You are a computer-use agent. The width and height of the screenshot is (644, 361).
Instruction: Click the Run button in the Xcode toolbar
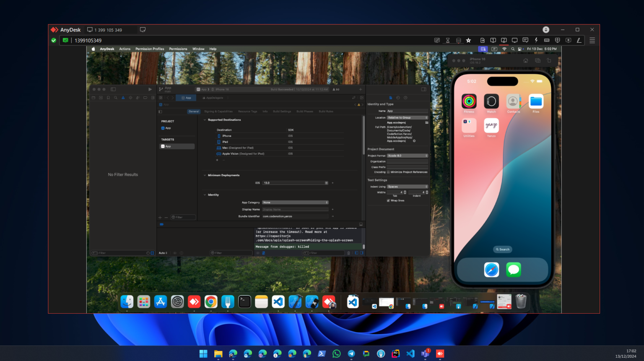point(150,89)
